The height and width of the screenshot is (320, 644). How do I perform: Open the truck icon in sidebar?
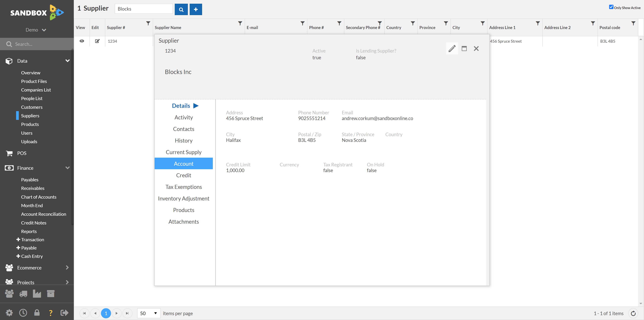[x=23, y=294]
